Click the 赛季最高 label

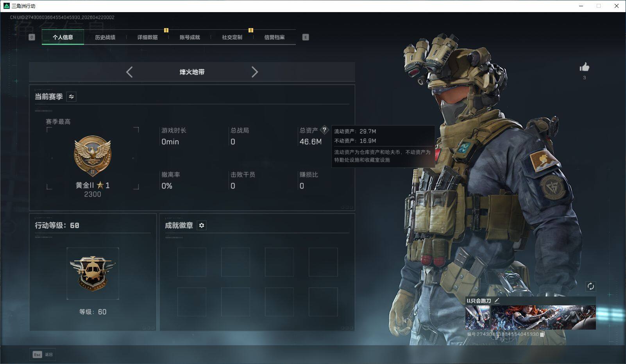click(58, 122)
